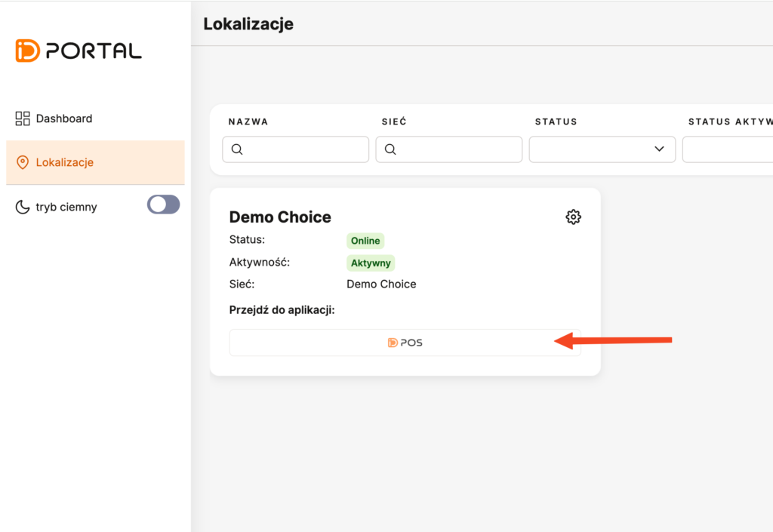Screen dimensions: 773x532
Task: Launch the POS application button
Action: (405, 343)
